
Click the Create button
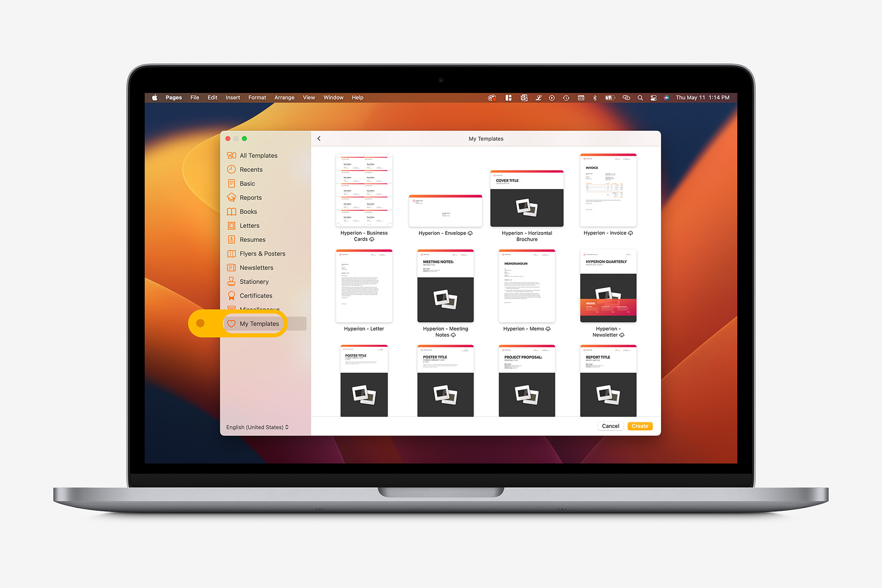click(640, 426)
